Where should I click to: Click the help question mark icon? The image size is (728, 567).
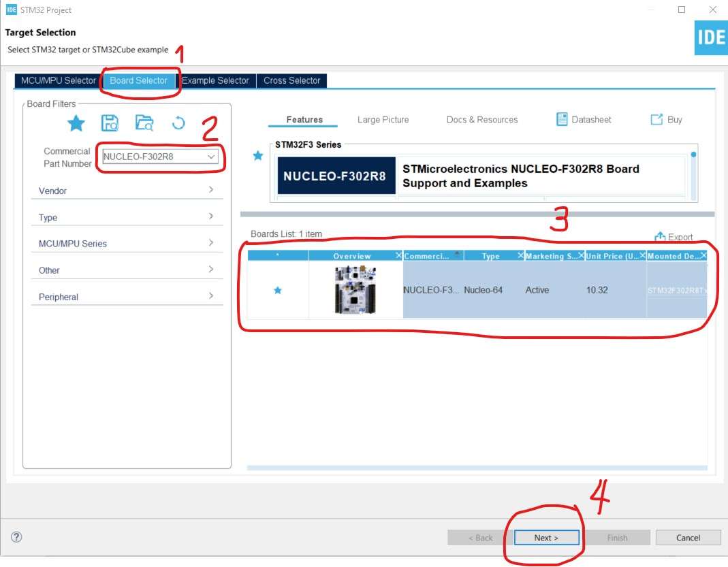pos(16,537)
